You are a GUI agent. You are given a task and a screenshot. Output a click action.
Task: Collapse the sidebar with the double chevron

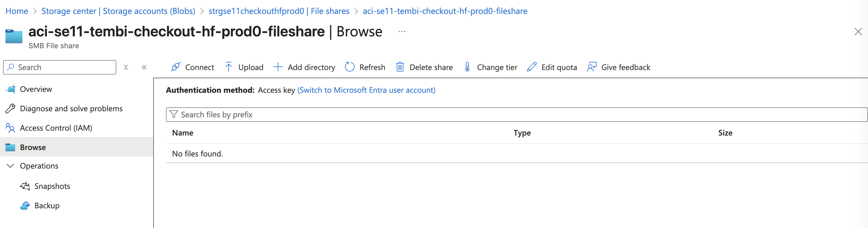[x=144, y=67]
